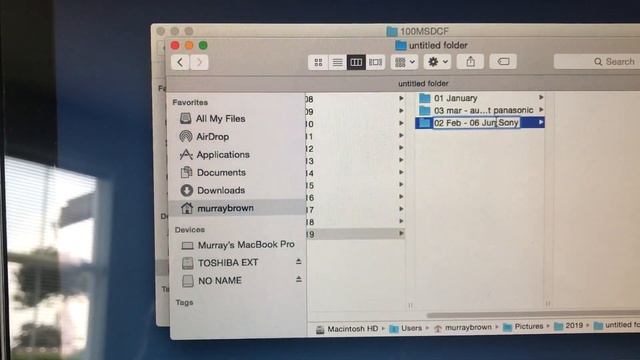Click inside the Search field

597,62
